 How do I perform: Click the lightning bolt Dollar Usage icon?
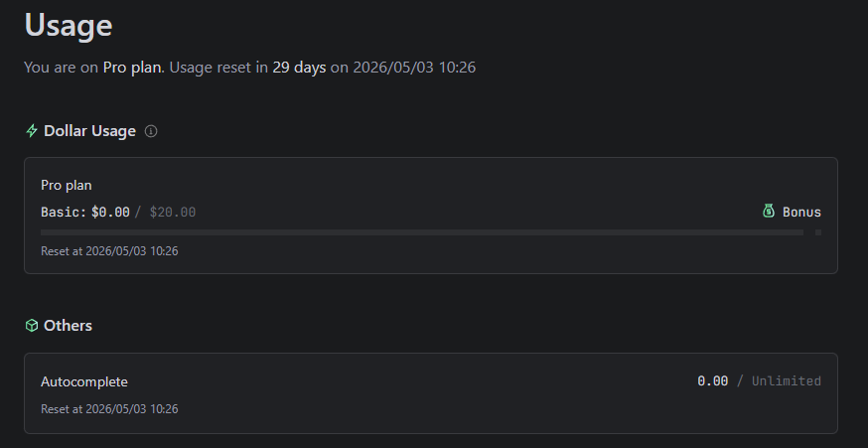click(x=32, y=131)
